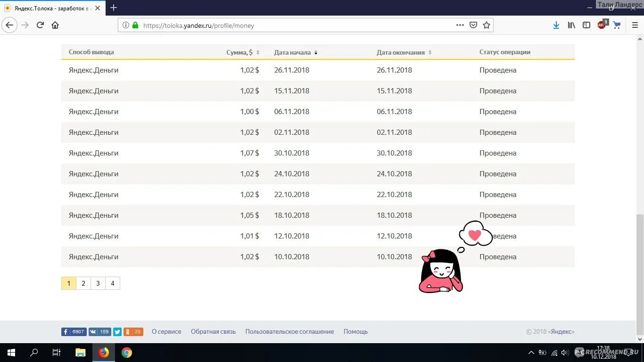
Task: Bookmark this page with star icon
Action: coord(487,25)
